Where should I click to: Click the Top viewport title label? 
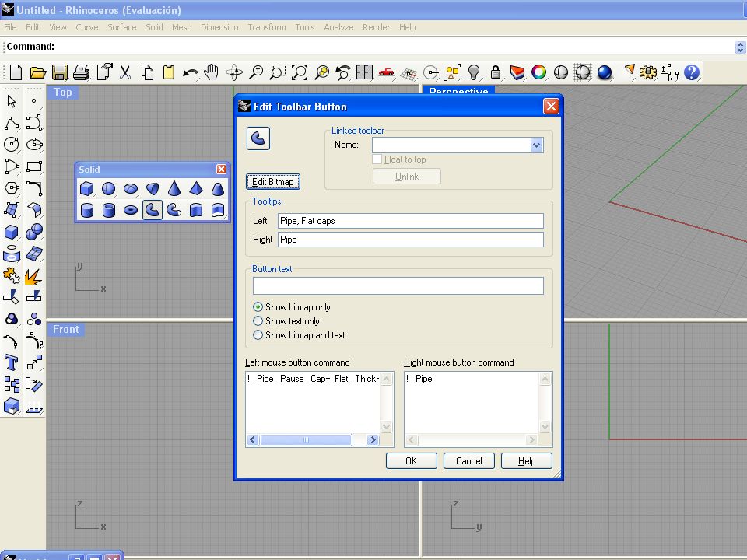(62, 92)
